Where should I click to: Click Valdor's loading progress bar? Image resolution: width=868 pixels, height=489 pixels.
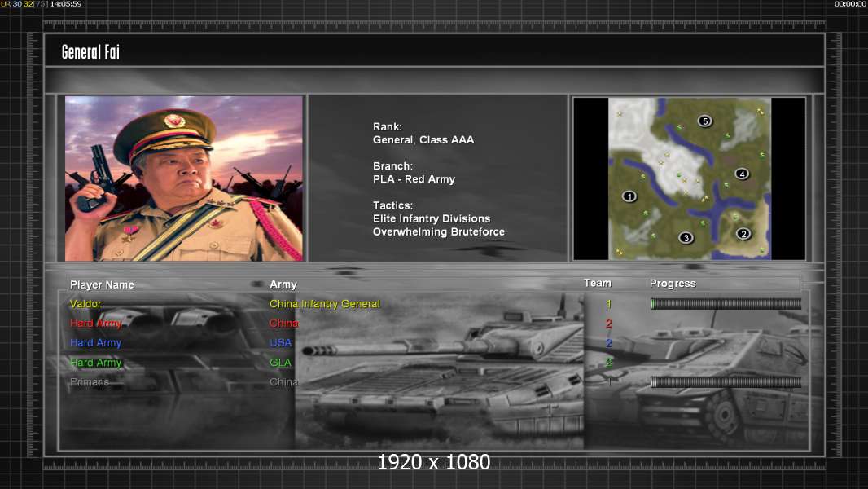pyautogui.click(x=726, y=303)
